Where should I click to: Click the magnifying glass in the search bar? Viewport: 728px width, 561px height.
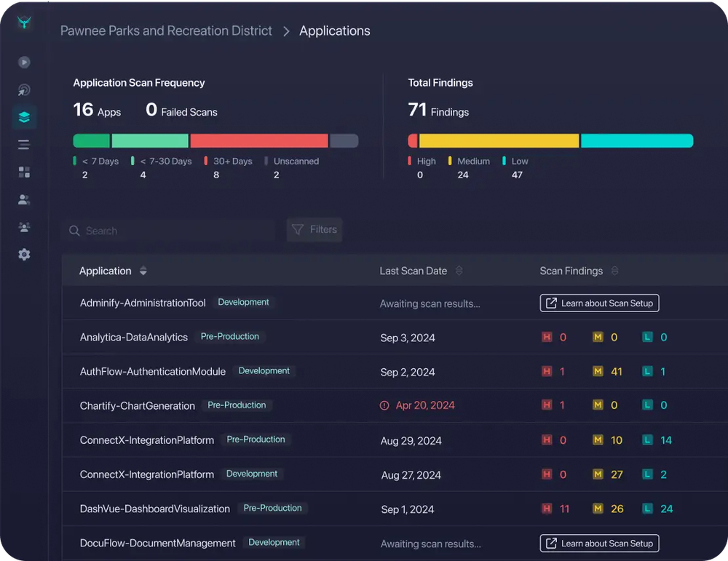tap(75, 230)
